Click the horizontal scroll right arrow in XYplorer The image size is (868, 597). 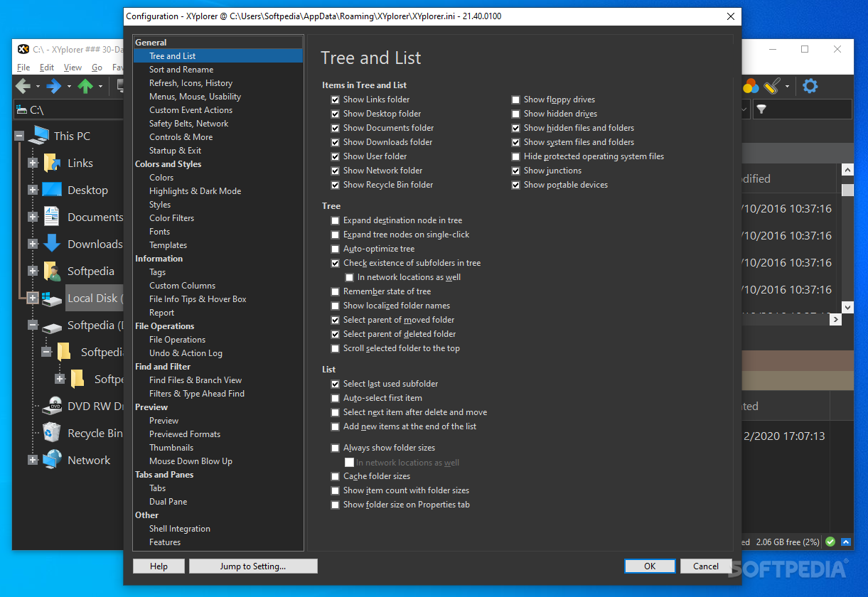(836, 320)
